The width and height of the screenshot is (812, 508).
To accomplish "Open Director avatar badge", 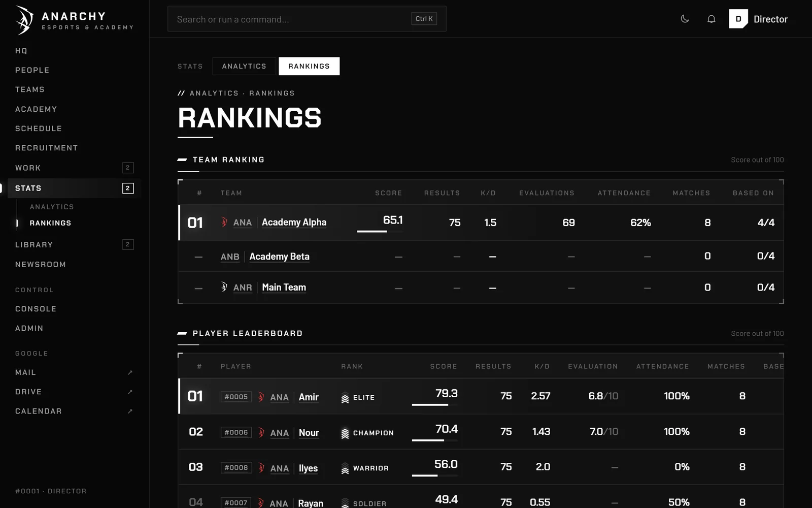I will (738, 19).
